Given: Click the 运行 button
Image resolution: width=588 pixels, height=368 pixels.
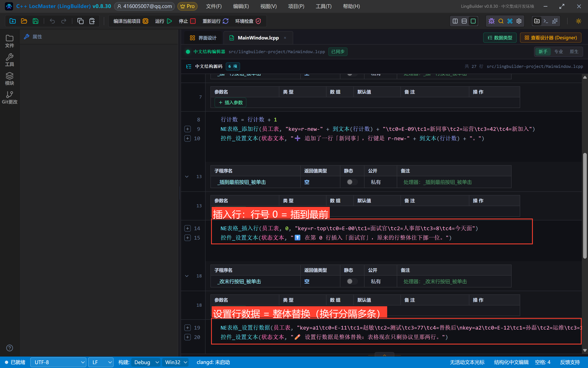Looking at the screenshot, I should pos(163,21).
